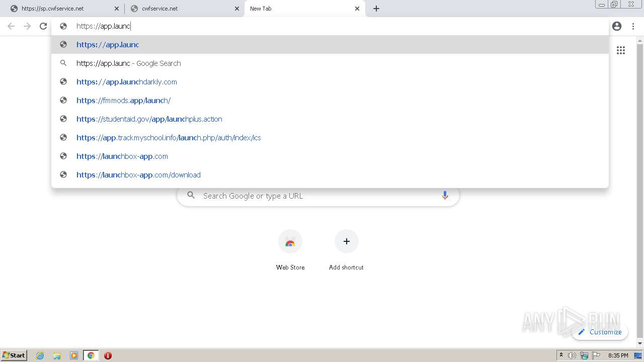Click the browser Forward arrow

click(x=27, y=26)
